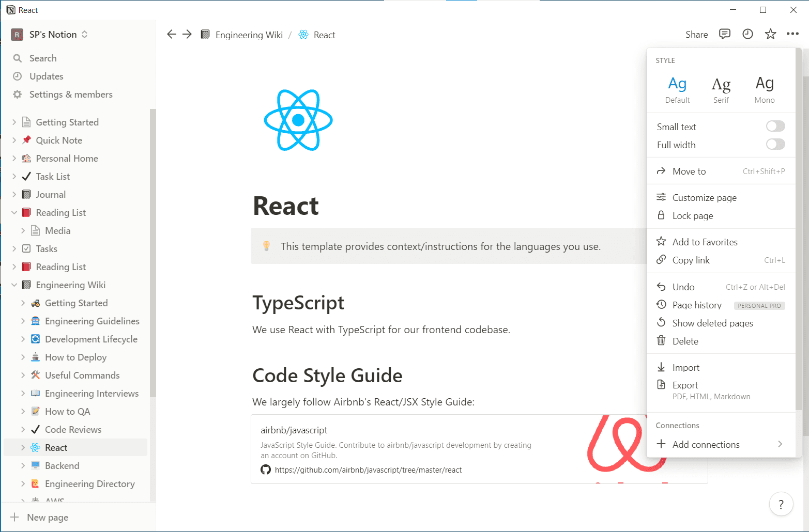Click the plus icon next to New page
The image size is (809, 532).
coord(14,517)
